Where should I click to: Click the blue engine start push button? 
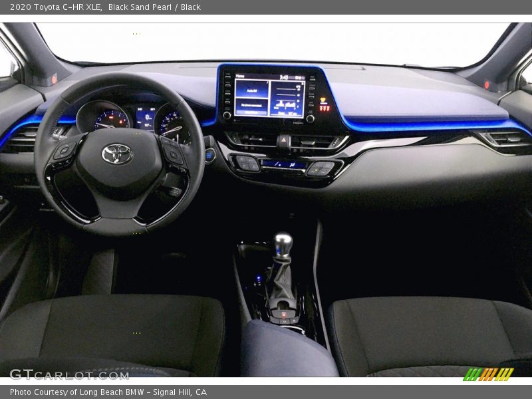pos(209,155)
